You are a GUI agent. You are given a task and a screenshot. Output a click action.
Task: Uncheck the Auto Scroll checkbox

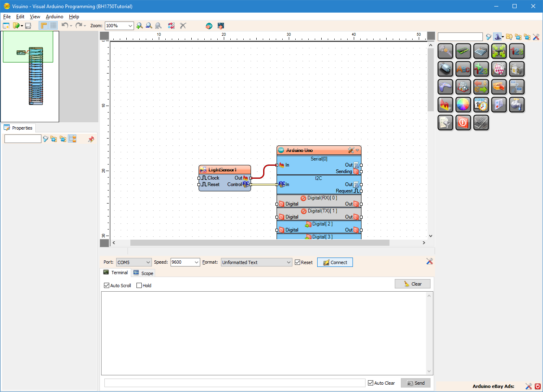click(x=106, y=286)
